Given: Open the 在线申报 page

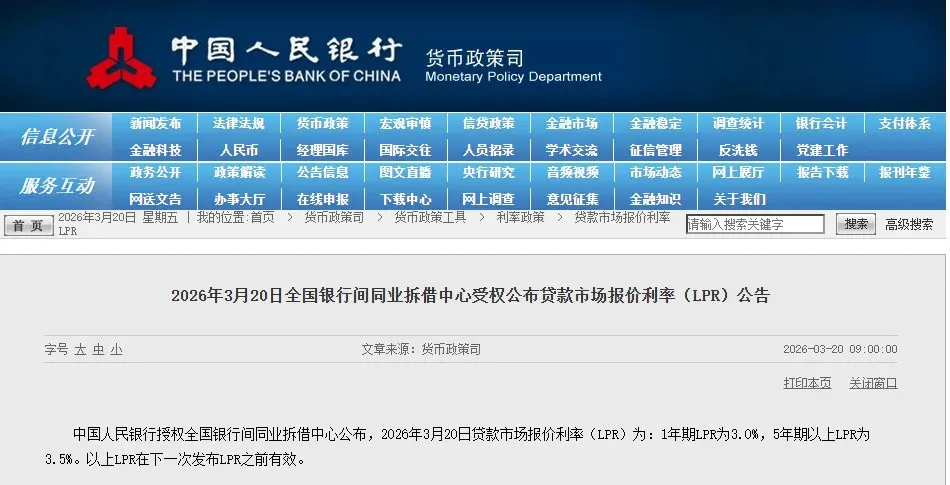Looking at the screenshot, I should (322, 199).
